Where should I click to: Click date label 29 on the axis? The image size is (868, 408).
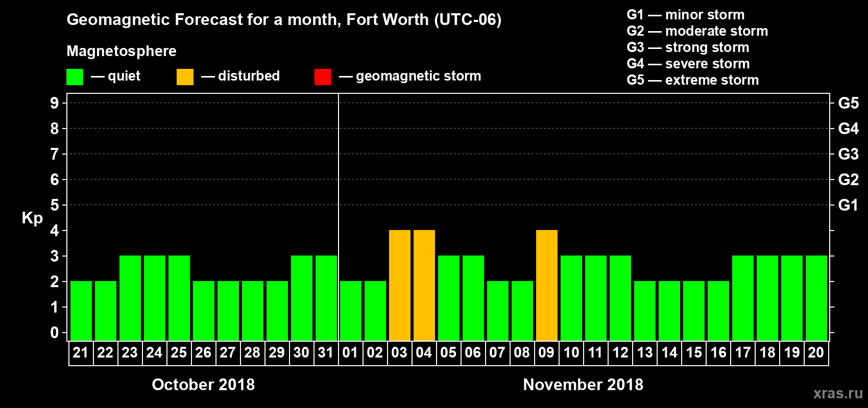coord(277,353)
